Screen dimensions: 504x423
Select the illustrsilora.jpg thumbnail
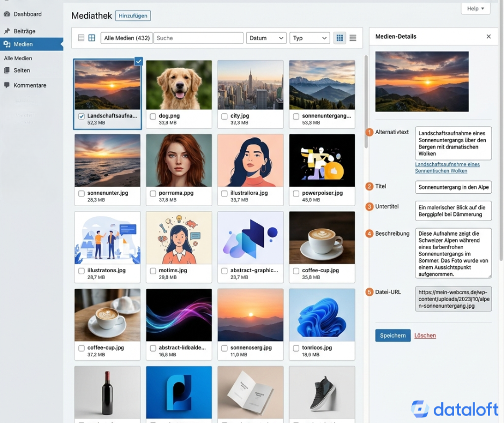point(250,161)
